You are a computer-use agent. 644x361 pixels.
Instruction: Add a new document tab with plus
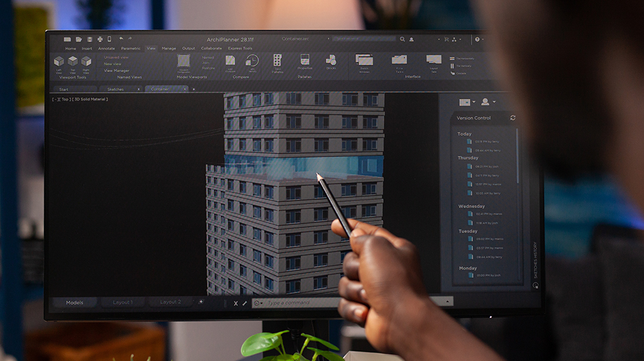click(194, 89)
